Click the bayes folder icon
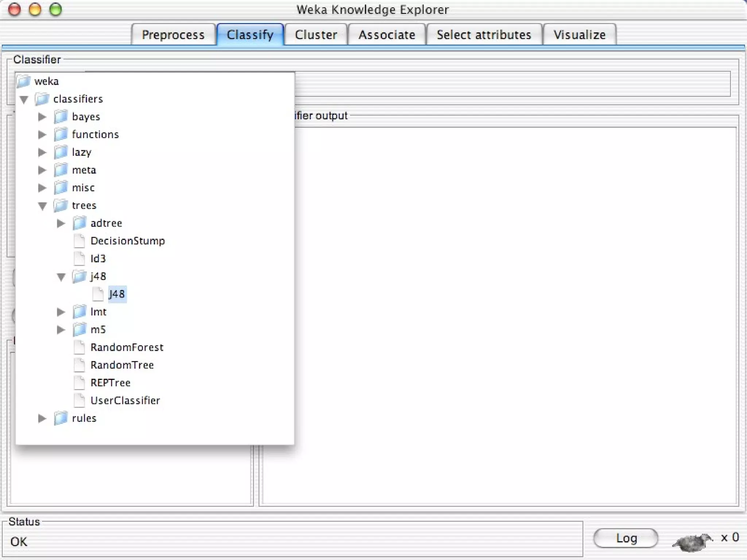The height and width of the screenshot is (560, 747). [x=61, y=117]
